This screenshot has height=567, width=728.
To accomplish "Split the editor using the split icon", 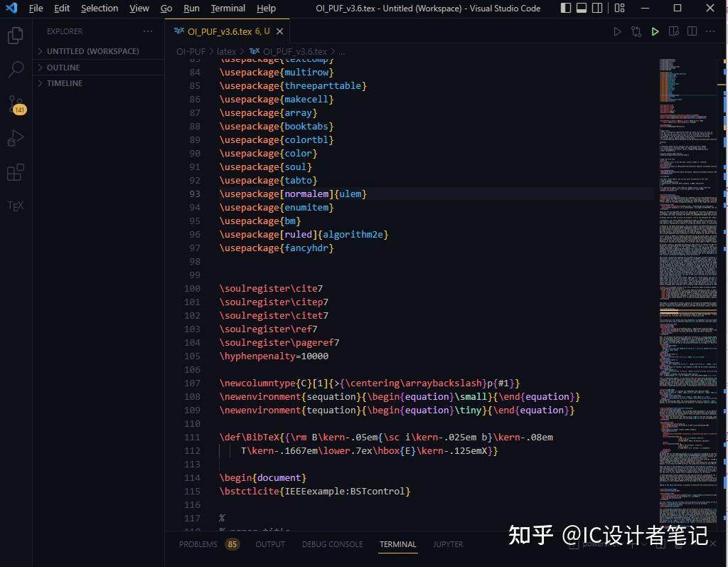I will 690,31.
